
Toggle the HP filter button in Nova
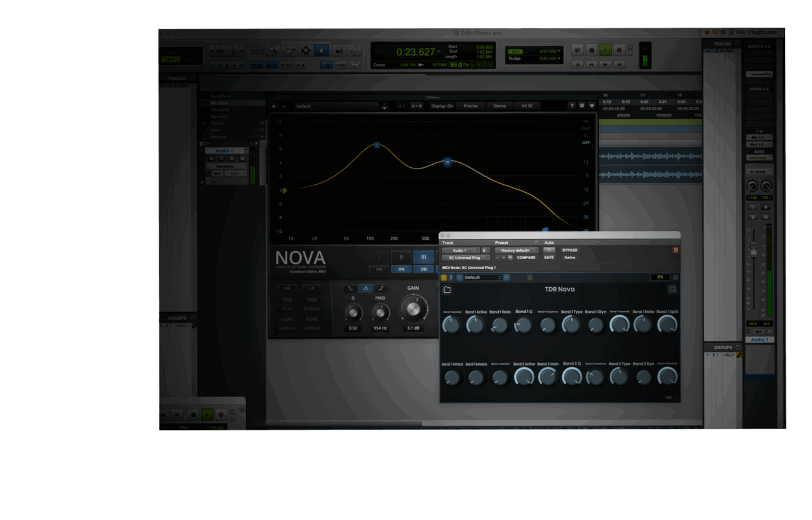coord(287,288)
